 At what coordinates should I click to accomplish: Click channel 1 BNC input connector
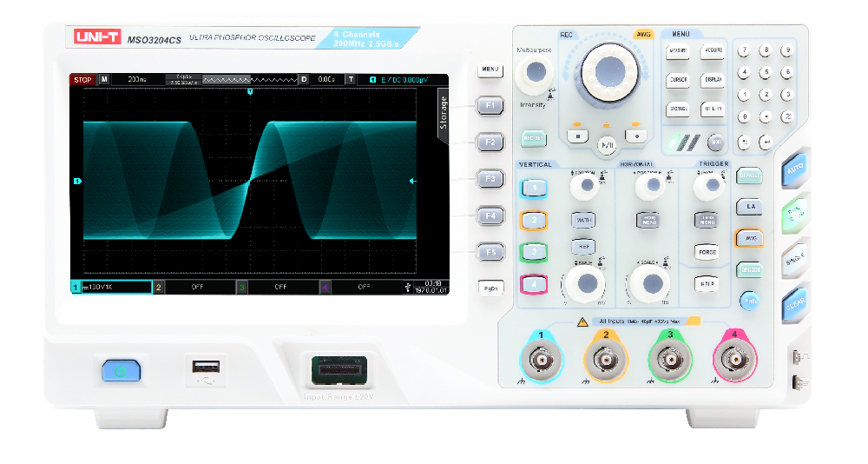click(541, 361)
